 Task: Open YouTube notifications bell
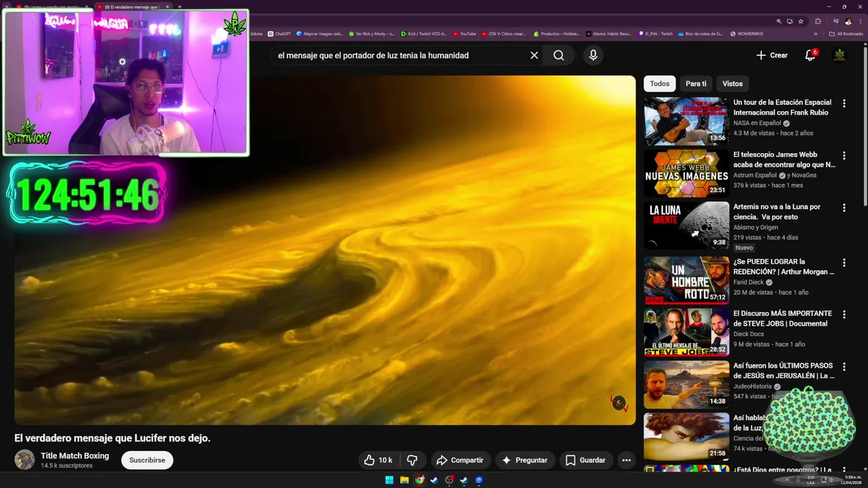810,56
